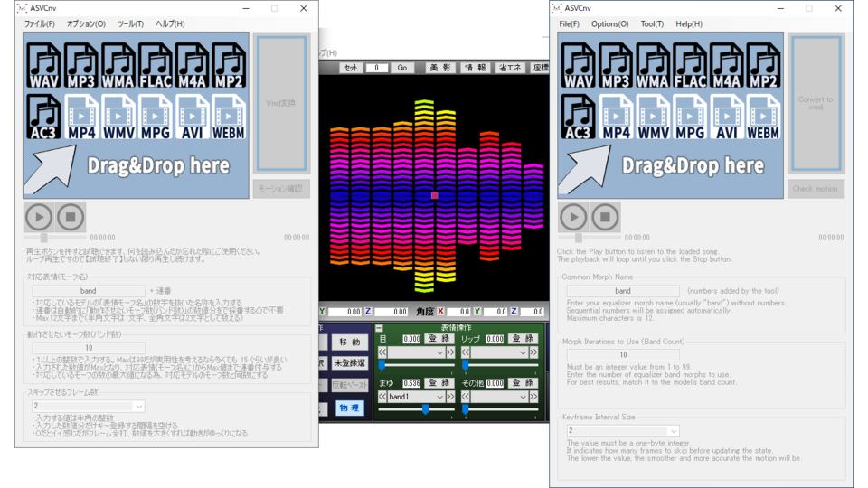
Task: Click the MP2 icon in English ASVCnv window
Action: pos(763,65)
